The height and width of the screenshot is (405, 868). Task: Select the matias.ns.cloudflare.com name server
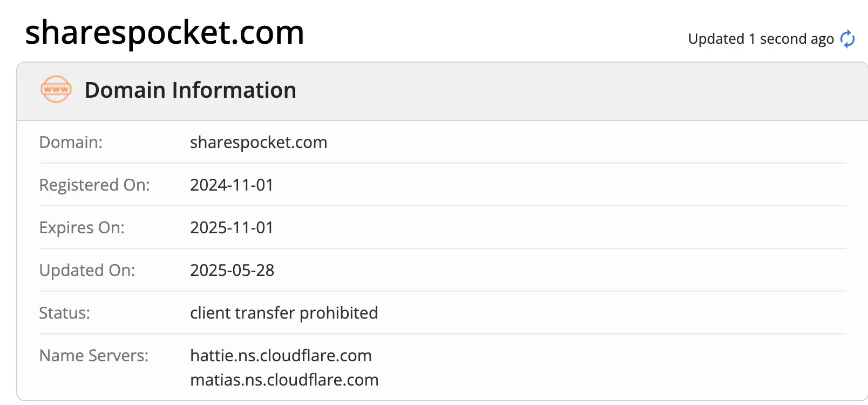point(284,380)
